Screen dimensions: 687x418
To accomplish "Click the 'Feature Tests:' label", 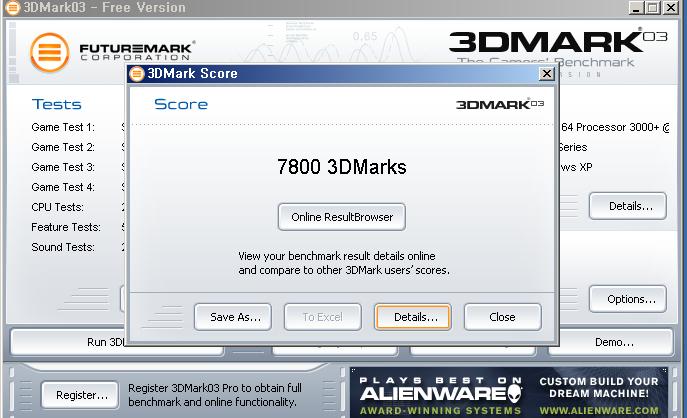I will [66, 227].
